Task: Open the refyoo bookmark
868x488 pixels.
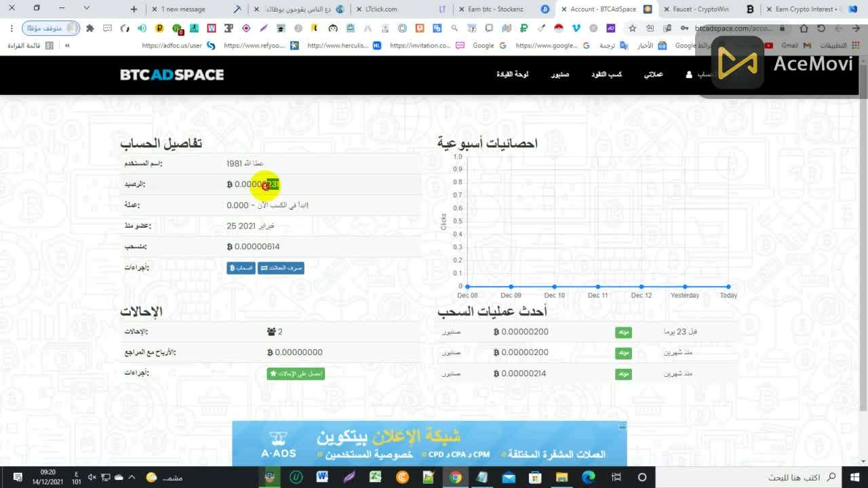Action: point(260,45)
